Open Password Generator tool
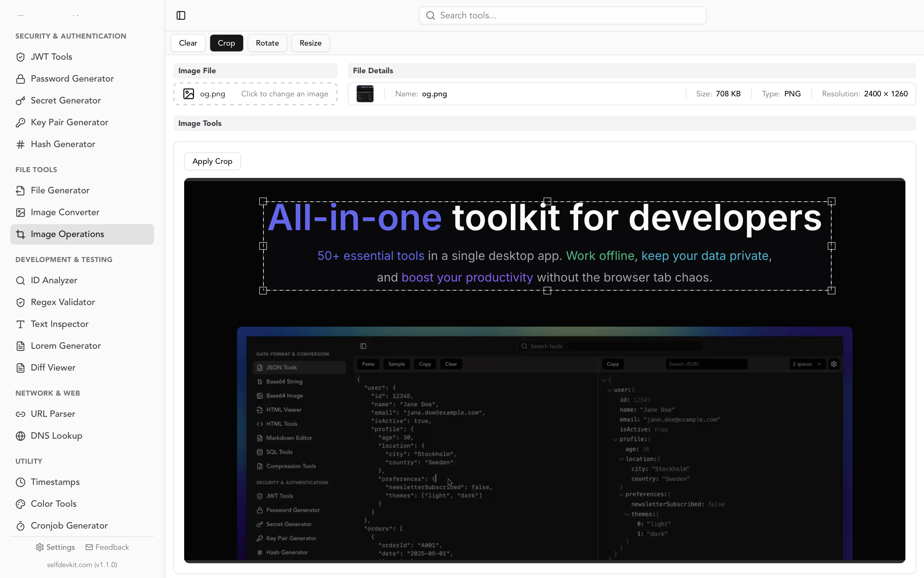924x578 pixels. coord(82,79)
